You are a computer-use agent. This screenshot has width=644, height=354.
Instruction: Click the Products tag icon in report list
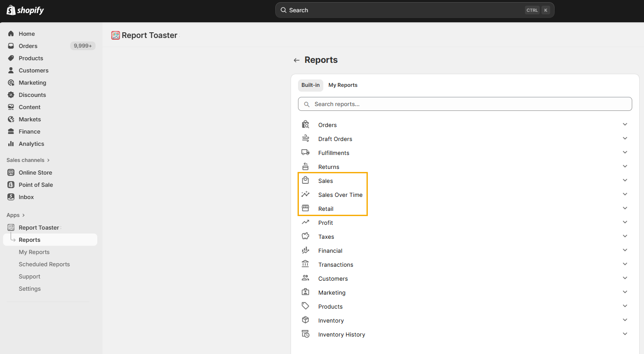(305, 306)
